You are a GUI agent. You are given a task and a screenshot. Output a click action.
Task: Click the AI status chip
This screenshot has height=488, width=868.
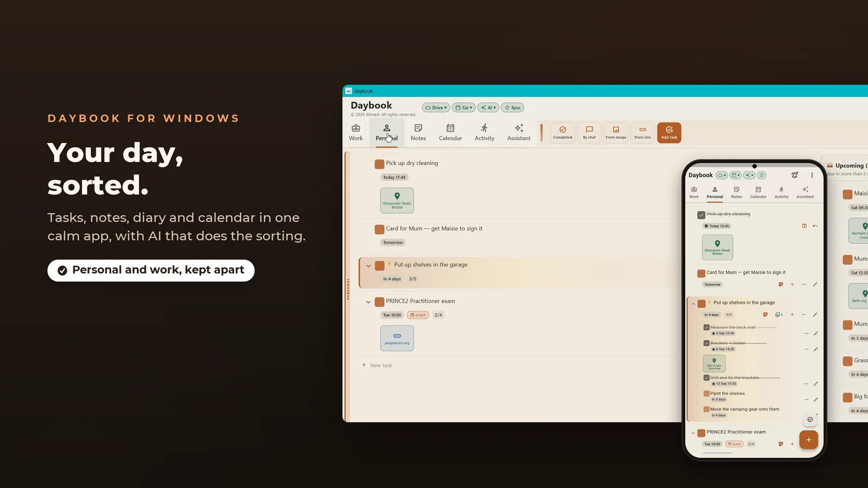click(x=488, y=107)
